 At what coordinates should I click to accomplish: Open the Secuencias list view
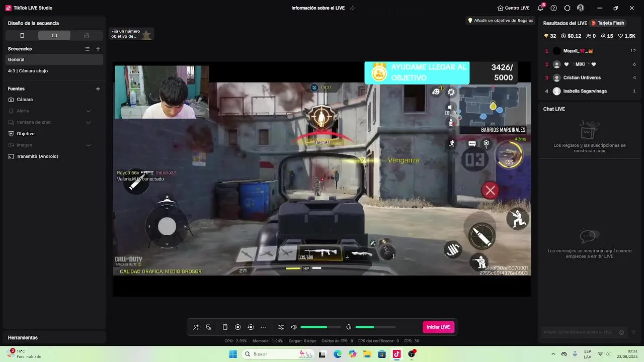click(87, 49)
